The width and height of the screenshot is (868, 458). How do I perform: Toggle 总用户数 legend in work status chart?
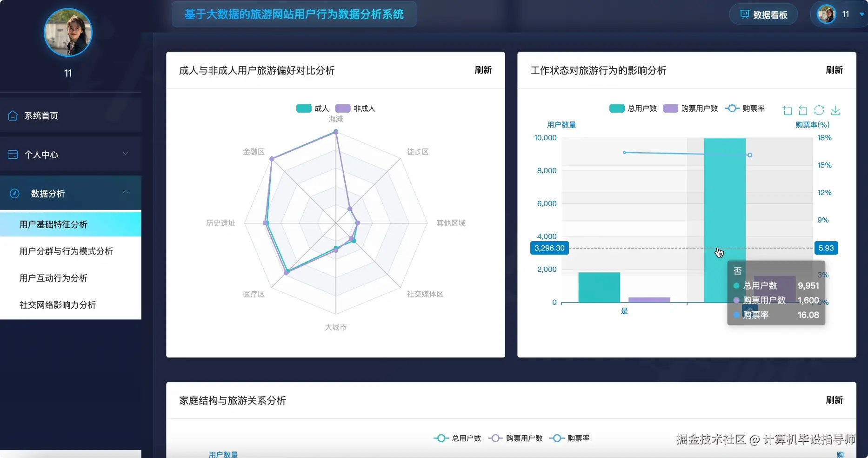point(633,108)
